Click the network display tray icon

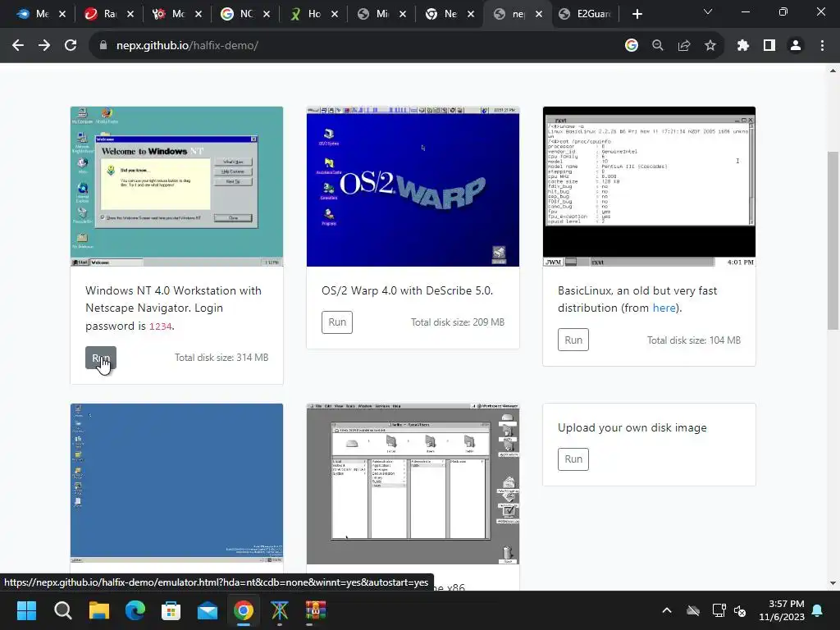click(719, 610)
